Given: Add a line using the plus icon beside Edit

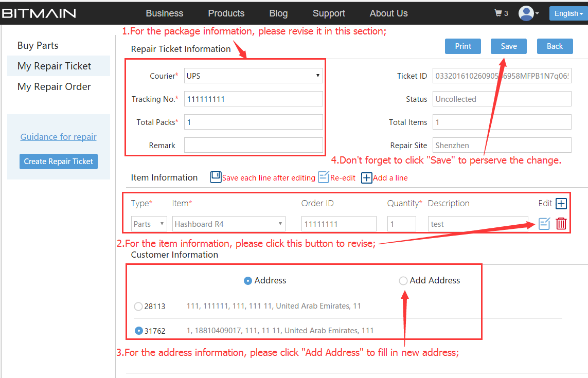Looking at the screenshot, I should click(x=561, y=204).
